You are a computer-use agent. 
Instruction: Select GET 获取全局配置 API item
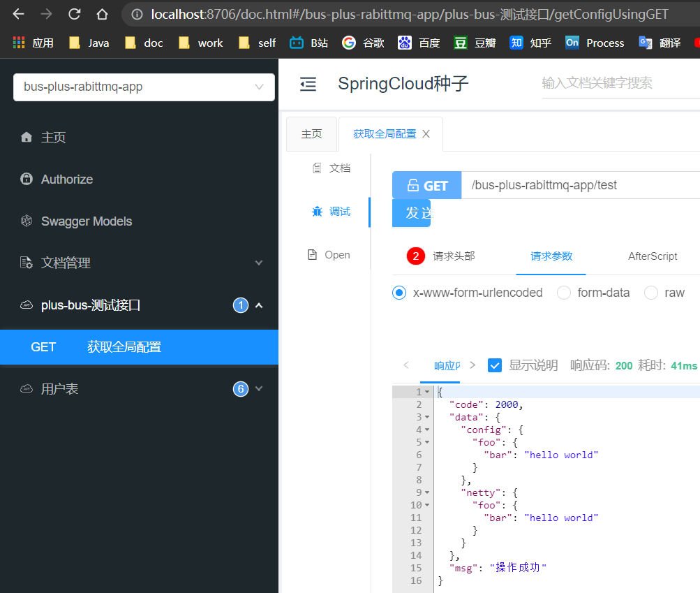click(x=140, y=347)
